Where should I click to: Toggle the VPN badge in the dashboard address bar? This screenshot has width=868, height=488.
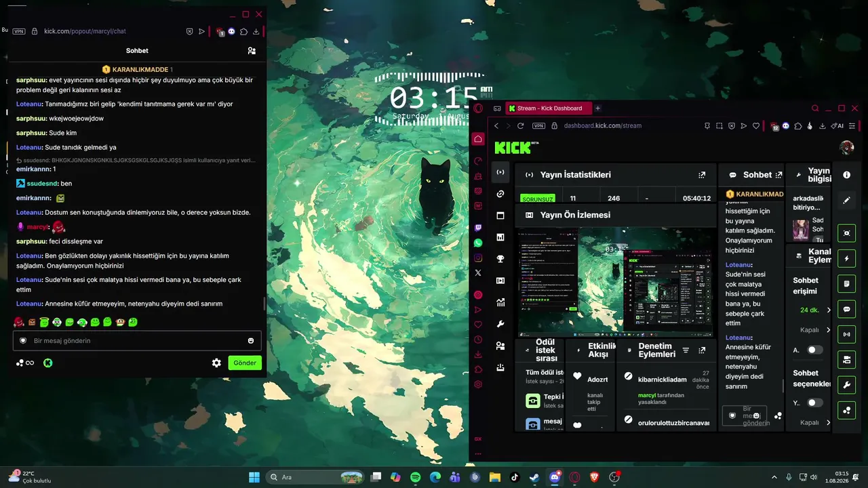[x=538, y=125]
